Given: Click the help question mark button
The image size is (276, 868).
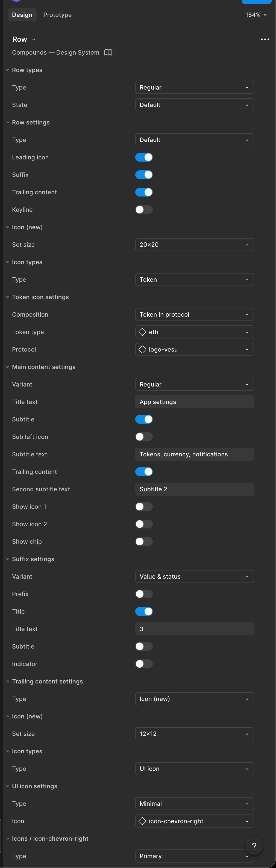Looking at the screenshot, I should tap(254, 846).
